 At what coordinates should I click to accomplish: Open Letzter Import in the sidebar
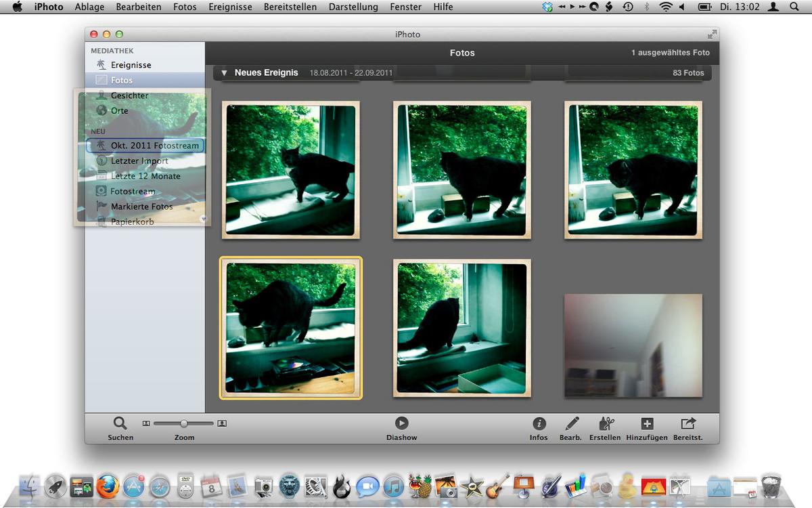click(x=145, y=161)
